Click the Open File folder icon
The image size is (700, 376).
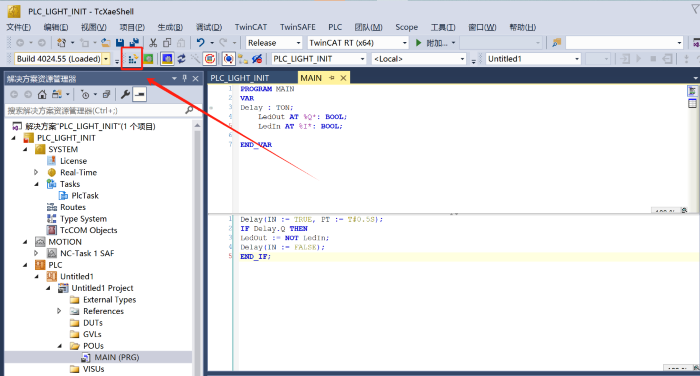tap(105, 43)
